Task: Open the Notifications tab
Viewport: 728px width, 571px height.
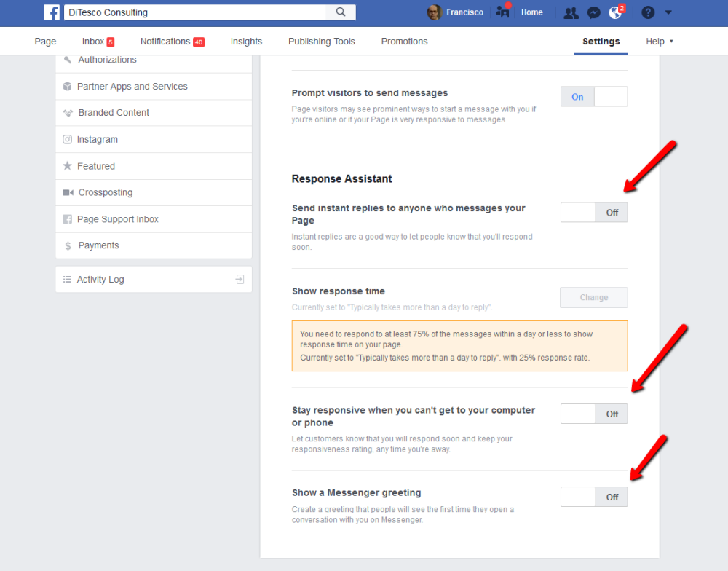Action: click(173, 42)
